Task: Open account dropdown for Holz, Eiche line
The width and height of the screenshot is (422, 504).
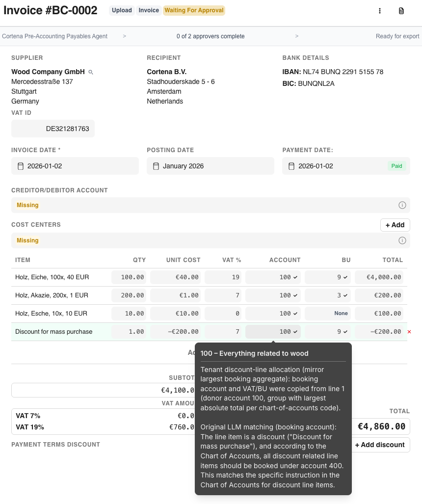Action: pyautogui.click(x=273, y=277)
